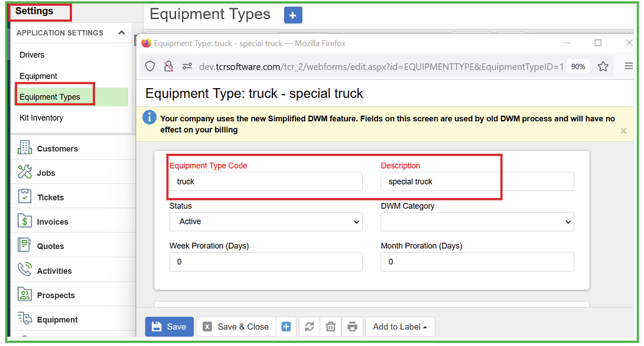
Task: Collapse the Application Settings section chevron
Action: coord(122,33)
